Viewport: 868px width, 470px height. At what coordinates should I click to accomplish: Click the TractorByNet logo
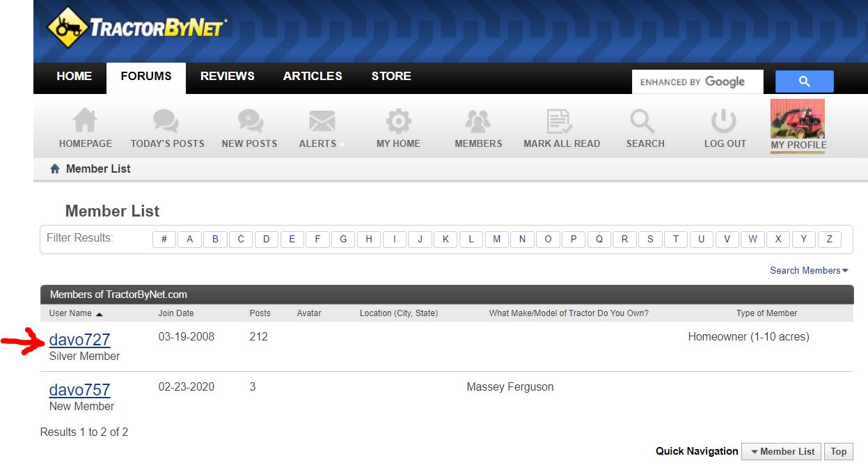[136, 28]
